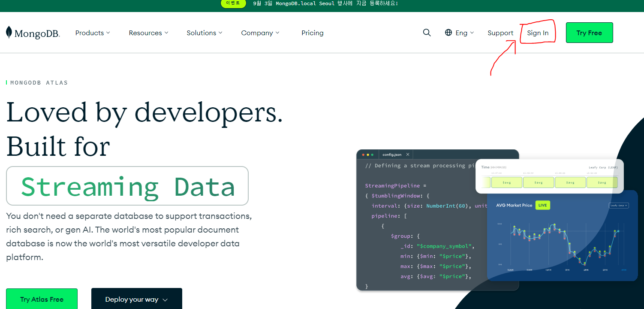Click the "$company_symbol" code value
Viewport: 644px width, 309px height.
pos(444,246)
